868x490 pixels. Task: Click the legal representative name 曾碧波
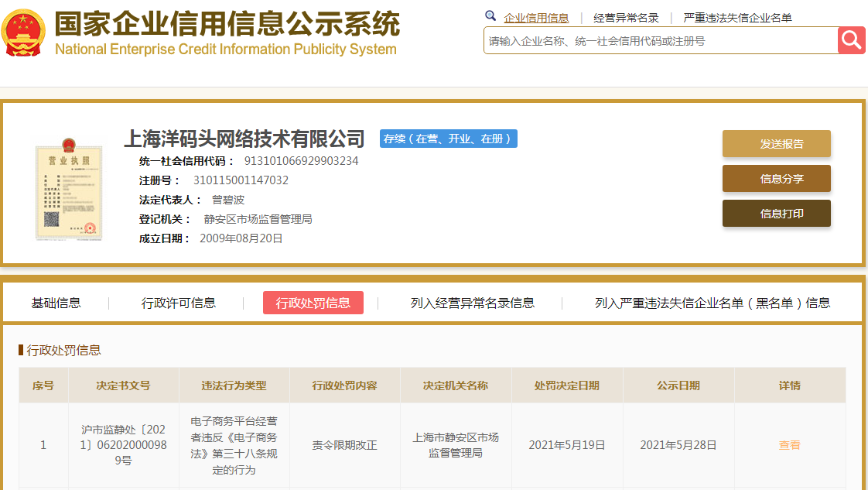(x=227, y=200)
